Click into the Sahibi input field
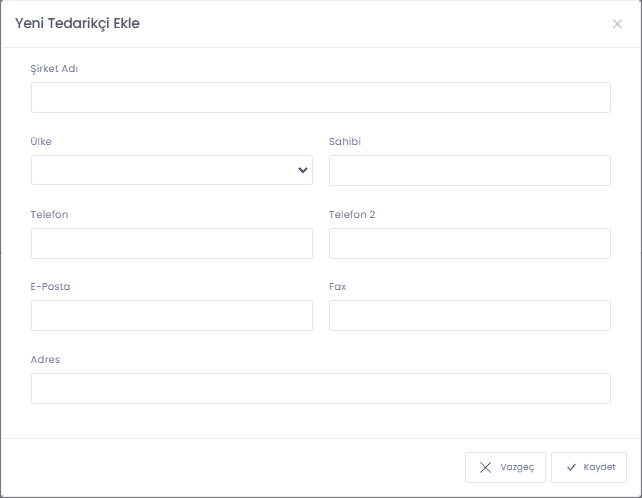 click(x=470, y=170)
